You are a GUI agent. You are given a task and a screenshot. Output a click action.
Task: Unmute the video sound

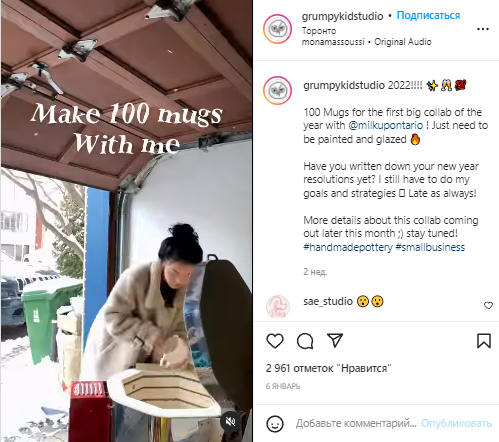(x=230, y=421)
